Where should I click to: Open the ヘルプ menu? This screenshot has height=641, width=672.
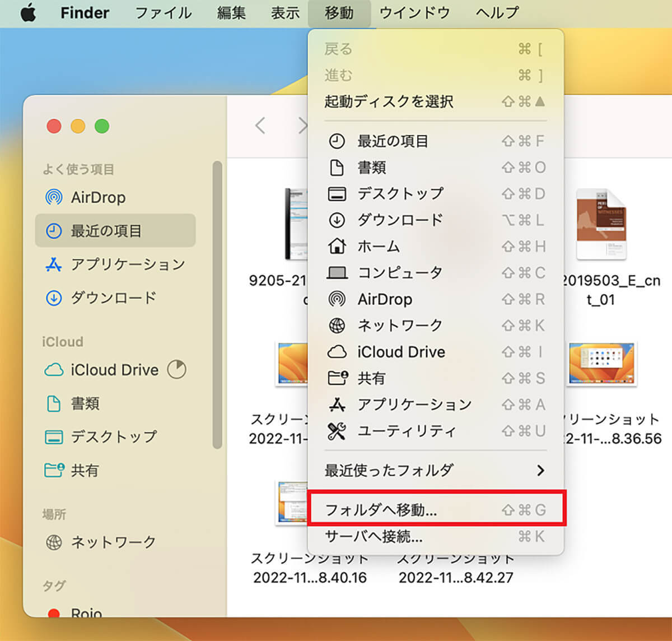498,12
